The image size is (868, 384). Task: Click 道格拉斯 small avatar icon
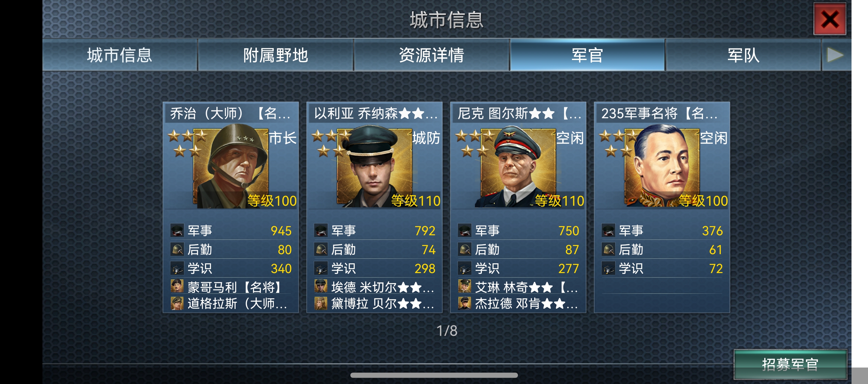click(x=177, y=303)
